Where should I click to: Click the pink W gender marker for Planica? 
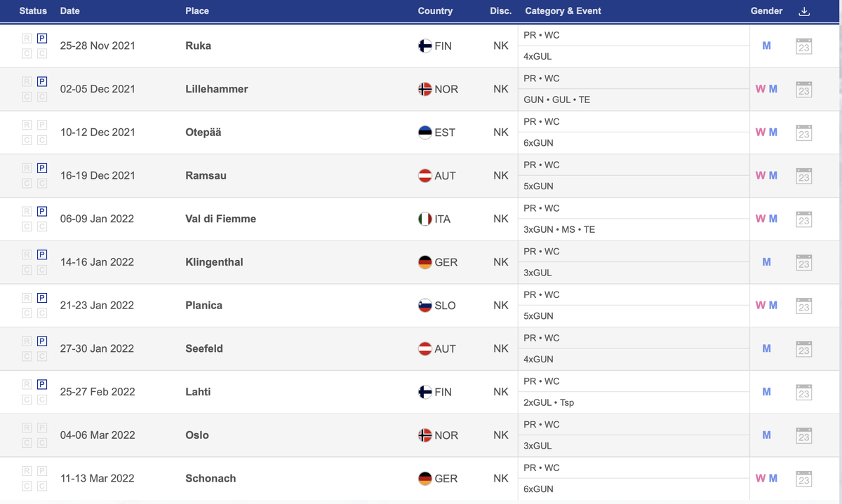[760, 306]
